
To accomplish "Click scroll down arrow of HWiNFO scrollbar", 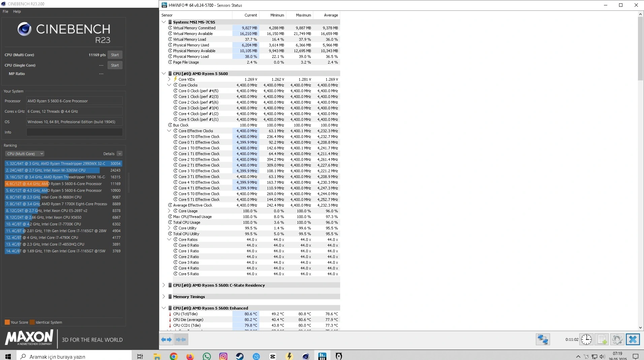I will (x=640, y=328).
